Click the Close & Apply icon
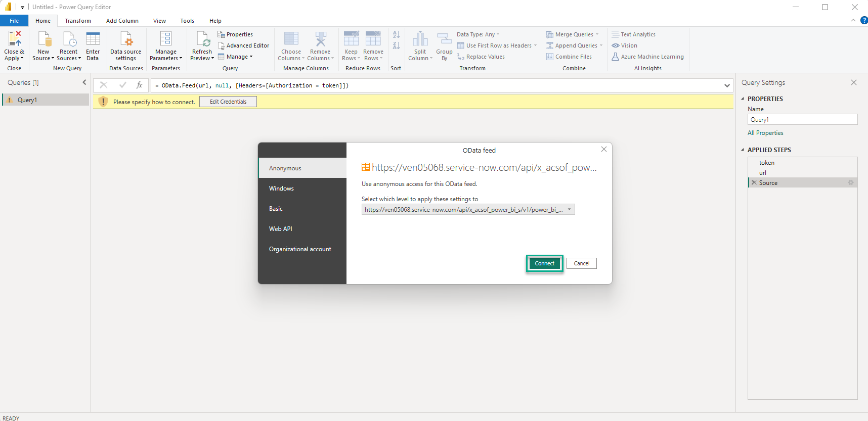The image size is (868, 421). pyautogui.click(x=14, y=39)
